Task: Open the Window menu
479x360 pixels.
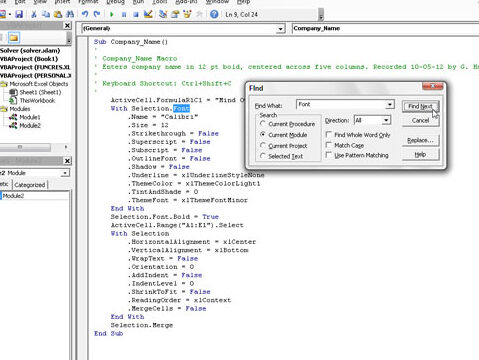Action: (x=217, y=2)
